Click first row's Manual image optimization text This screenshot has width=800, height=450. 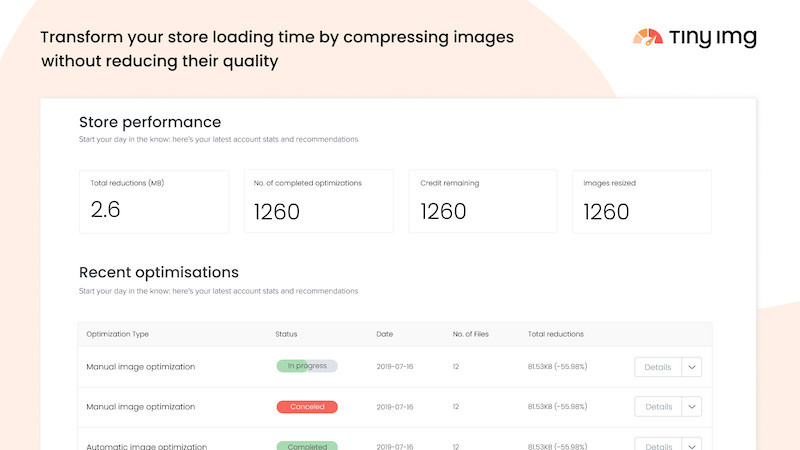pyautogui.click(x=141, y=367)
